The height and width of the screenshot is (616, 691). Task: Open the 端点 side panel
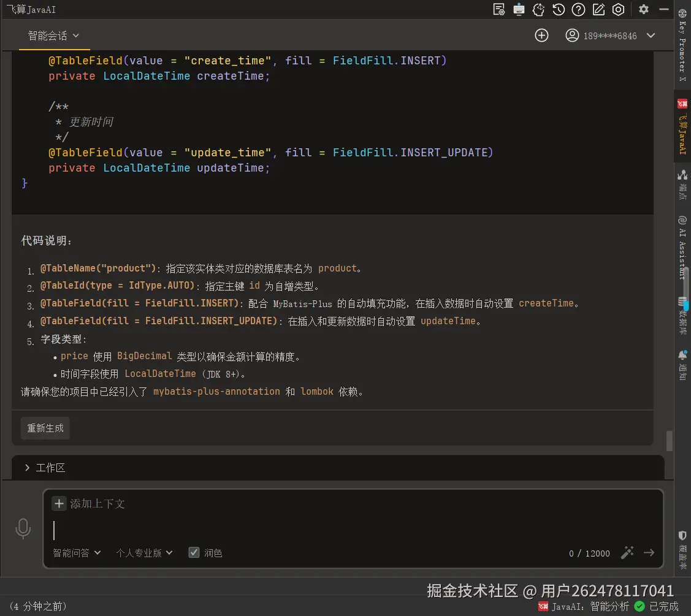coord(682,184)
